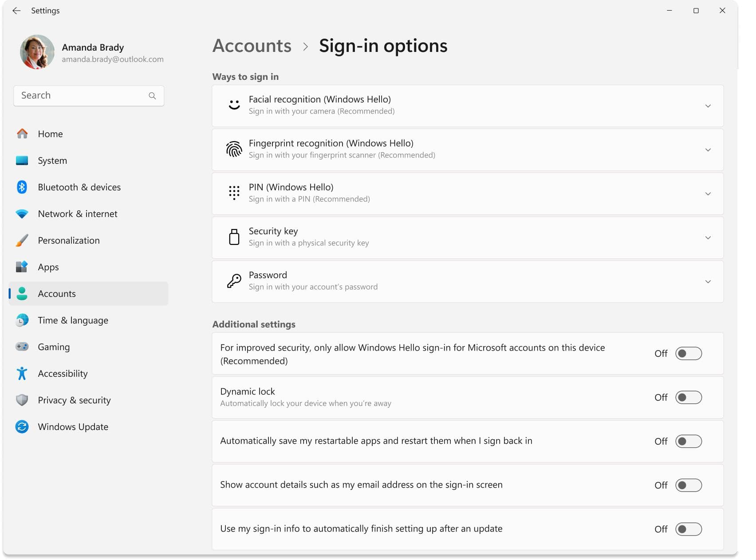Click the fingerprint icon
Viewport: 756px width, 560px height.
point(234,149)
